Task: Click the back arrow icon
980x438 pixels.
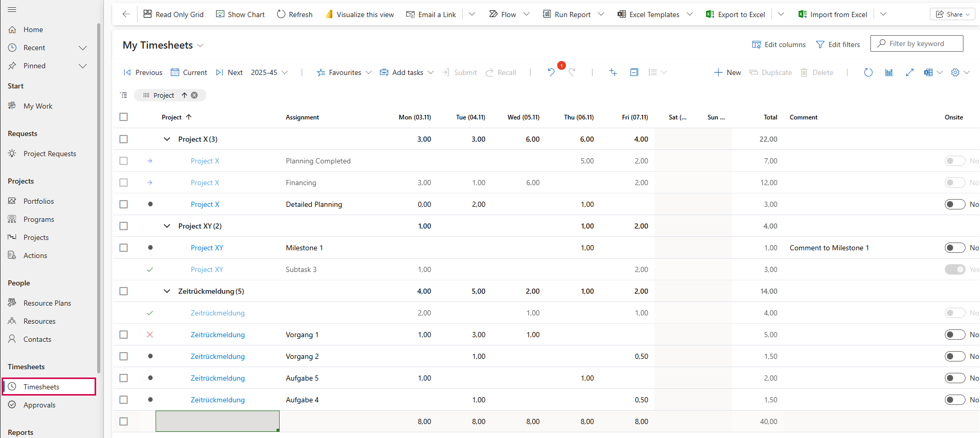Action: (126, 14)
